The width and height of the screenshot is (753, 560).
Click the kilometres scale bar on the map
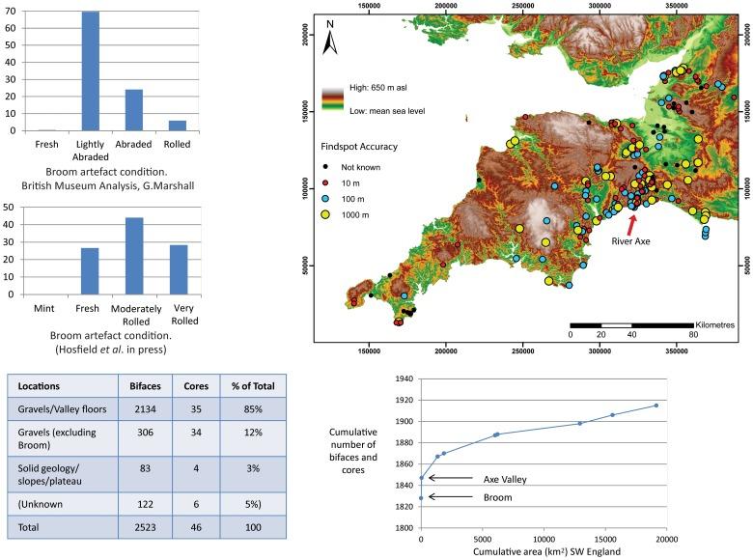tap(631, 324)
